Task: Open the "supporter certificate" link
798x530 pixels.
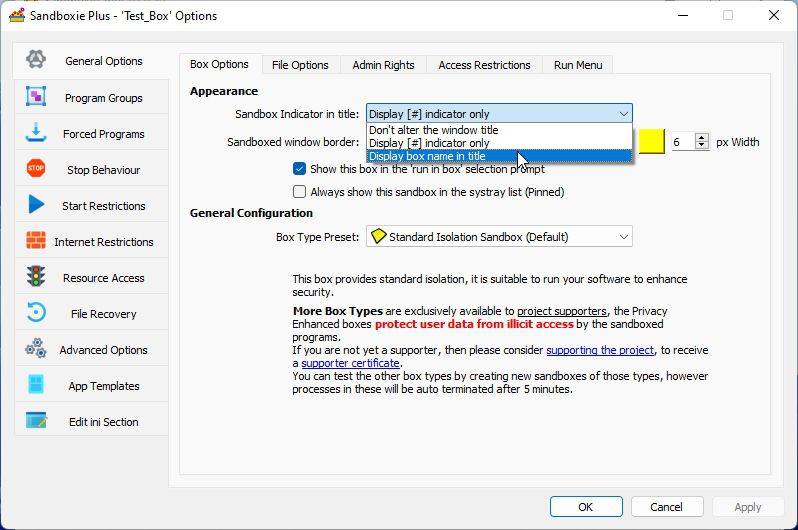Action: pos(351,363)
